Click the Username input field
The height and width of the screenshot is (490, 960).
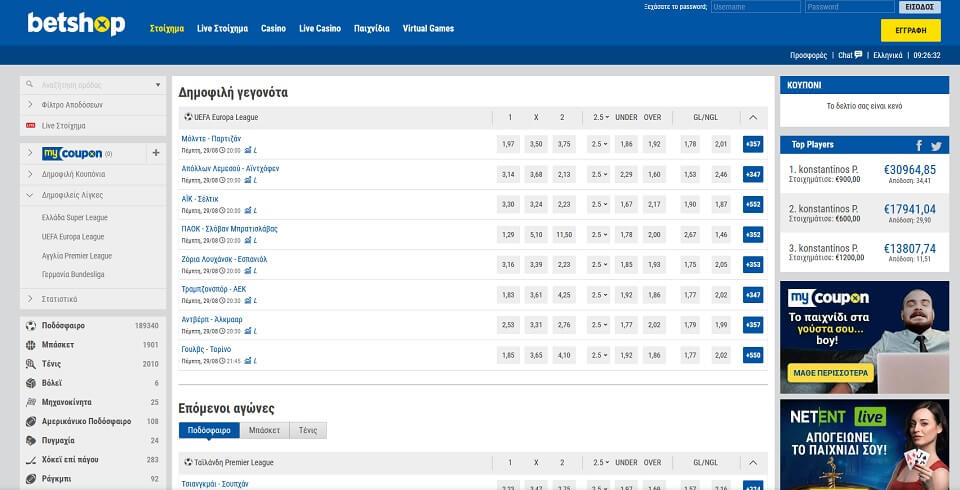click(756, 7)
